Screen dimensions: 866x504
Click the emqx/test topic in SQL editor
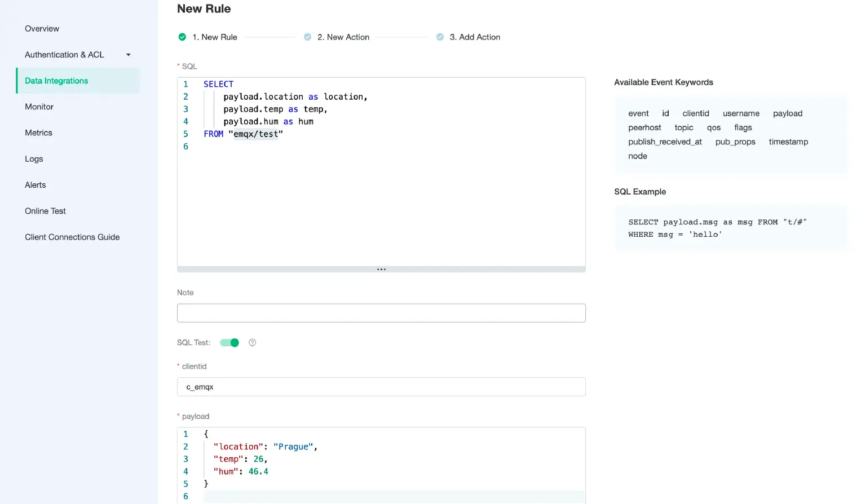(x=255, y=134)
